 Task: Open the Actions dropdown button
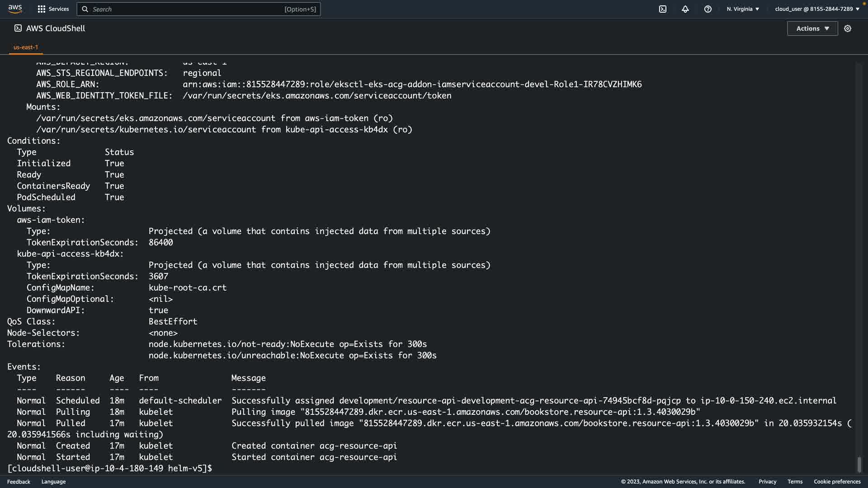pyautogui.click(x=812, y=28)
